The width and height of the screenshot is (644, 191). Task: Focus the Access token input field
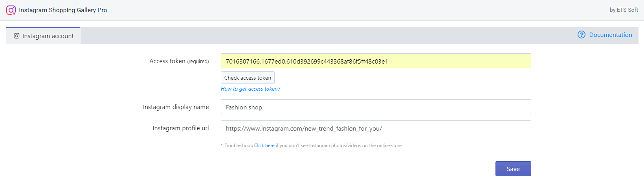click(x=376, y=61)
